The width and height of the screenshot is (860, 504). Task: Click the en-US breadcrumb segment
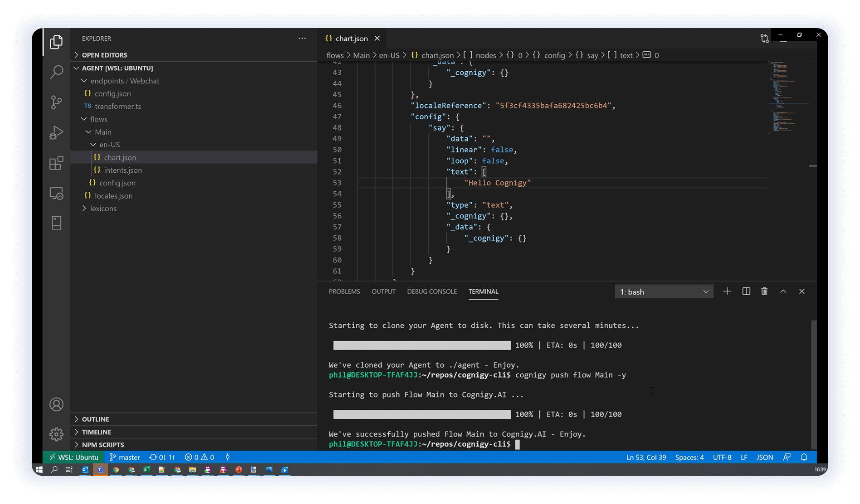pos(389,55)
